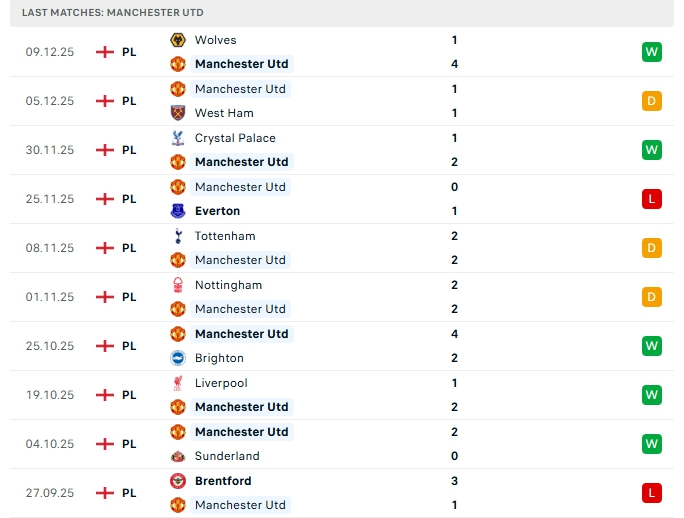
Task: Click the Crystal Palace eagle crest
Action: pyautogui.click(x=178, y=138)
